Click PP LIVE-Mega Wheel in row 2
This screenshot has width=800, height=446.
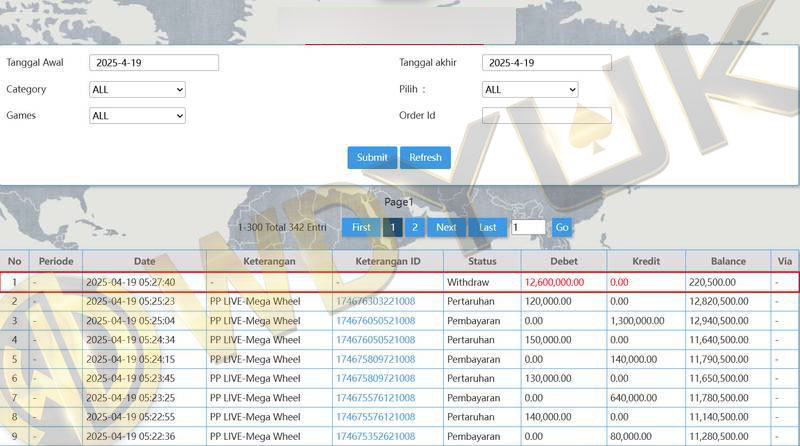(x=255, y=302)
